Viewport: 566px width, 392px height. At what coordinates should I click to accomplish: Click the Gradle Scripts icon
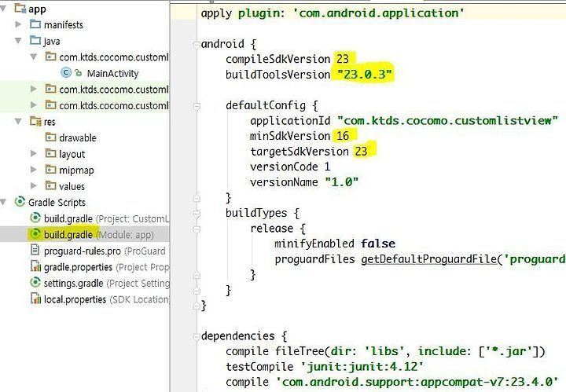click(x=20, y=202)
